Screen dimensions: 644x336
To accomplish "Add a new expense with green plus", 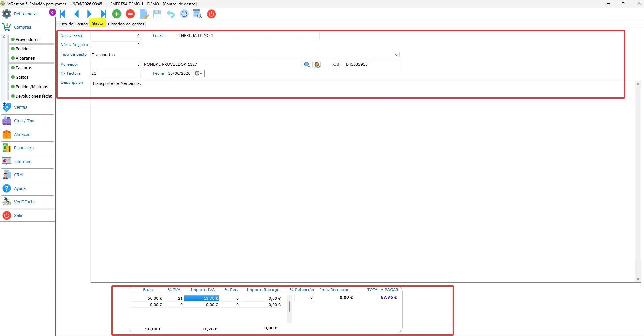I will point(117,14).
